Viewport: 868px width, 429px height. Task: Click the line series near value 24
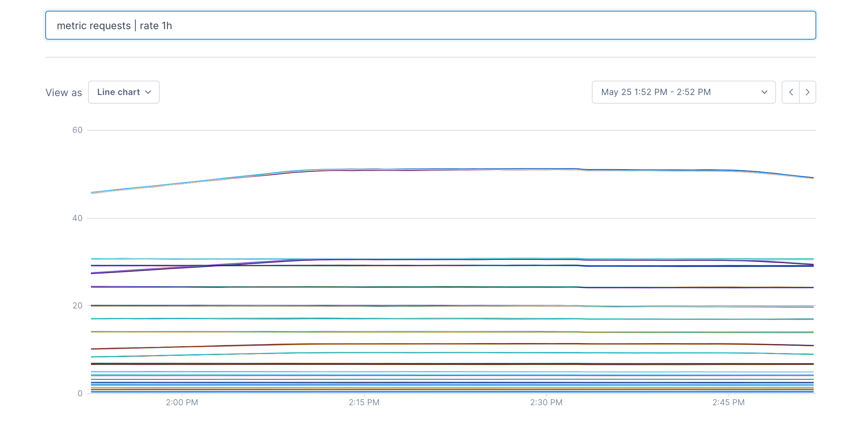(431, 287)
